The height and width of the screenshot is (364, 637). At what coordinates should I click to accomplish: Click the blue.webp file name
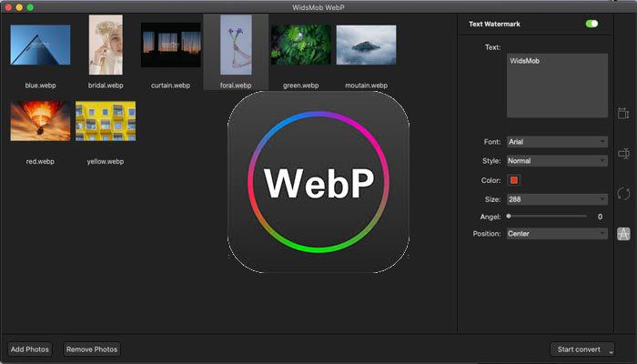pos(40,86)
